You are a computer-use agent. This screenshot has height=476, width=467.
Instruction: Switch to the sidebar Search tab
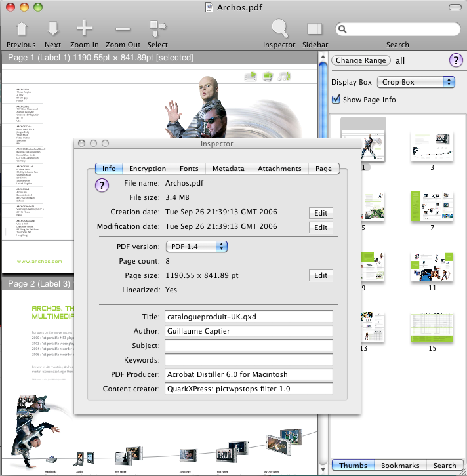pyautogui.click(x=445, y=466)
